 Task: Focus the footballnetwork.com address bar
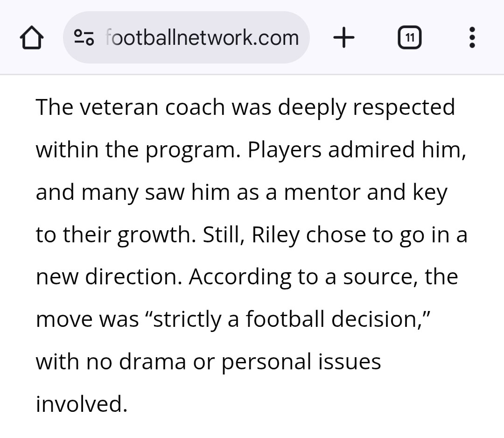(202, 38)
